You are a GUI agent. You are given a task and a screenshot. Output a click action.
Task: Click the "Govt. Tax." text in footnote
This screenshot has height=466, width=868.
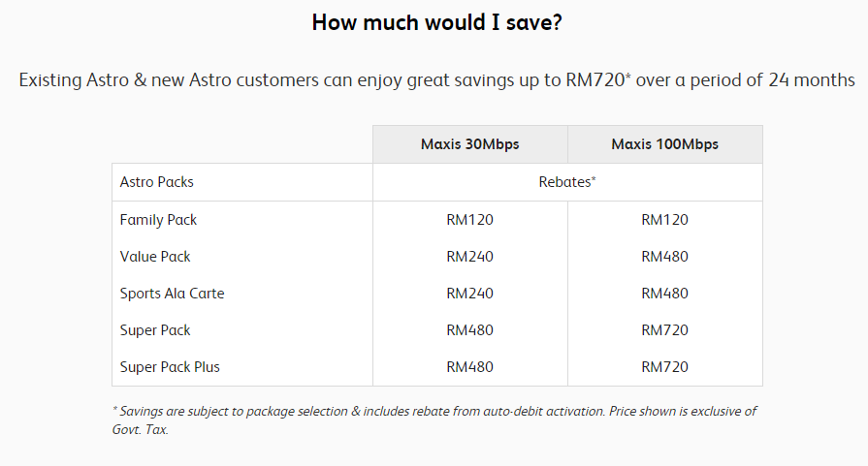pos(140,429)
